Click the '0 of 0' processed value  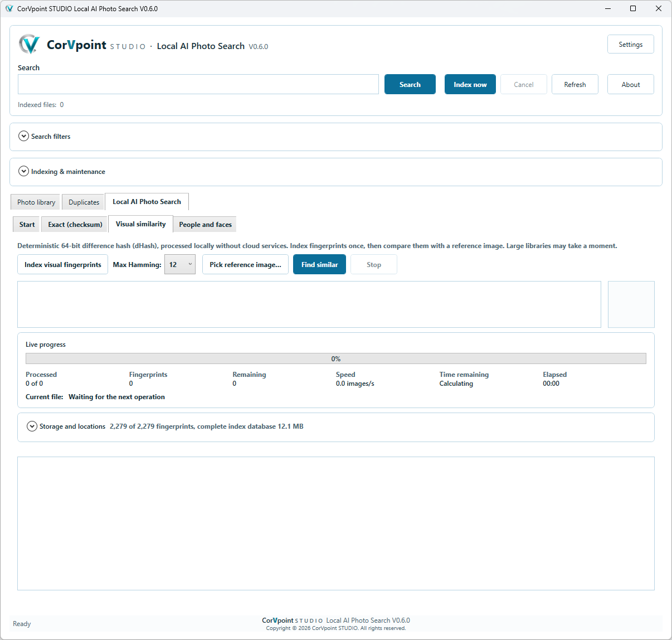point(34,384)
